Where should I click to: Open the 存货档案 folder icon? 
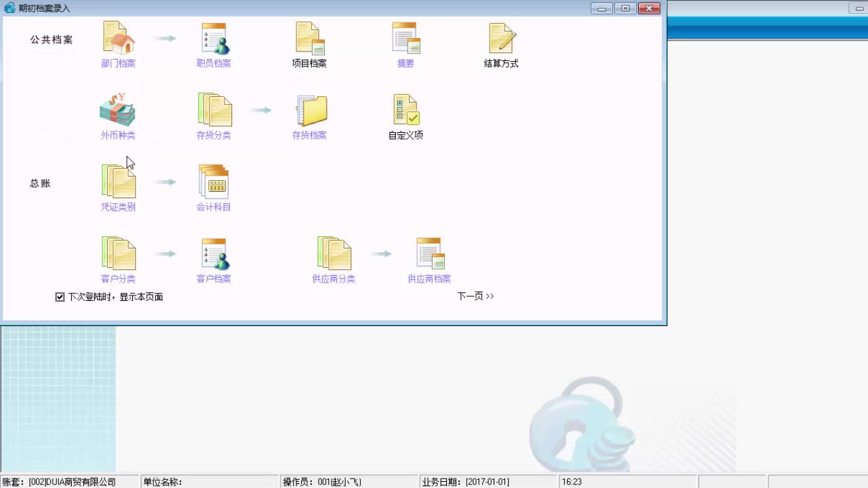click(x=311, y=110)
